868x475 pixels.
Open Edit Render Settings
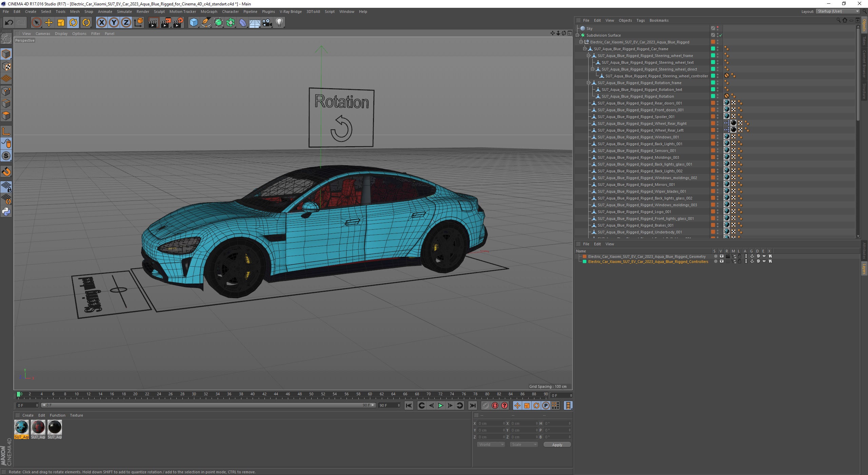pyautogui.click(x=178, y=23)
